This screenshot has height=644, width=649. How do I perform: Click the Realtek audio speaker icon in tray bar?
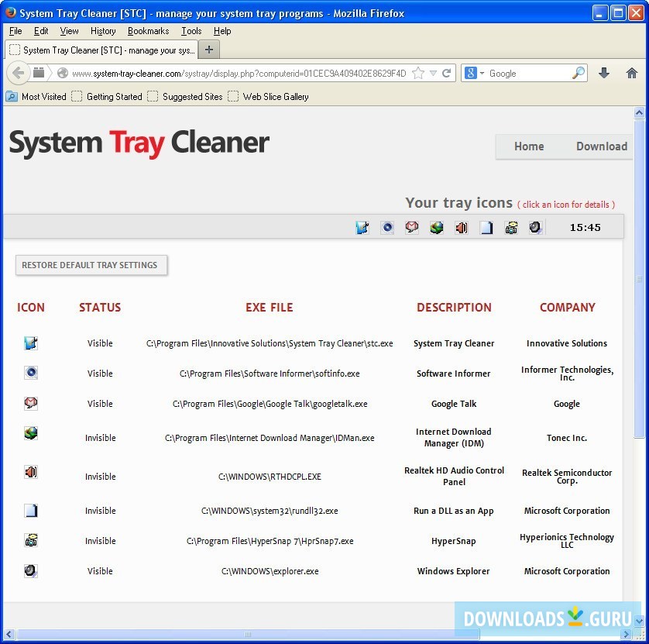pyautogui.click(x=462, y=227)
